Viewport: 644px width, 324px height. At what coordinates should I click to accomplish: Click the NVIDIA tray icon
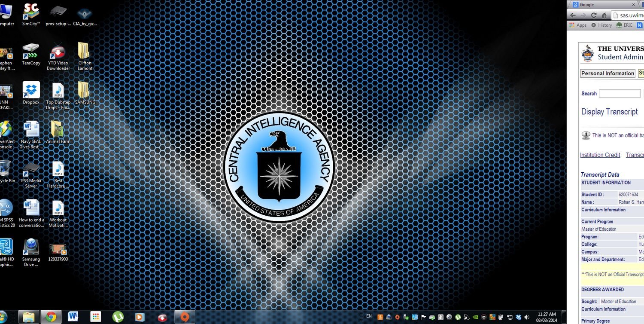(x=475, y=317)
